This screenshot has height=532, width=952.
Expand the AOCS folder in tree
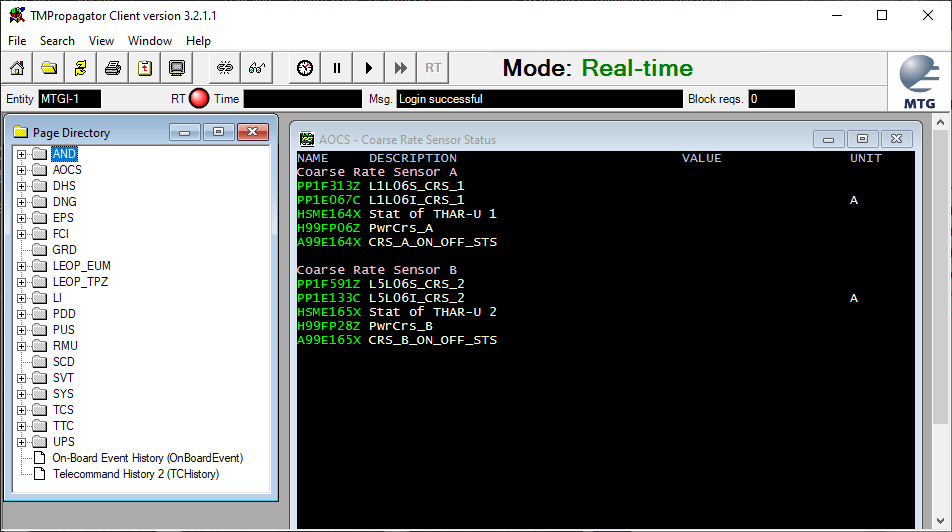click(22, 170)
